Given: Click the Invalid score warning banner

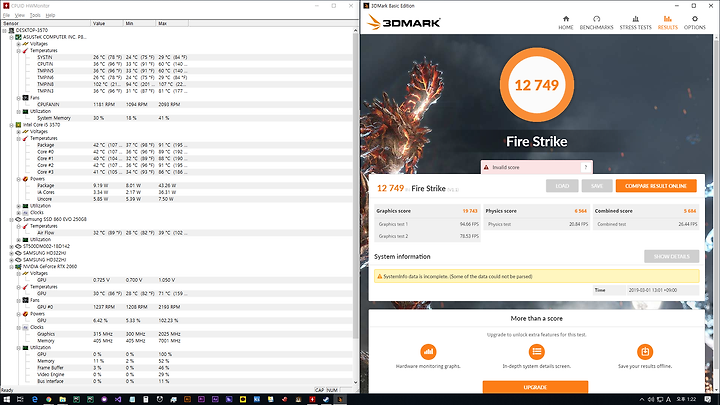Looking at the screenshot, I should pyautogui.click(x=536, y=167).
